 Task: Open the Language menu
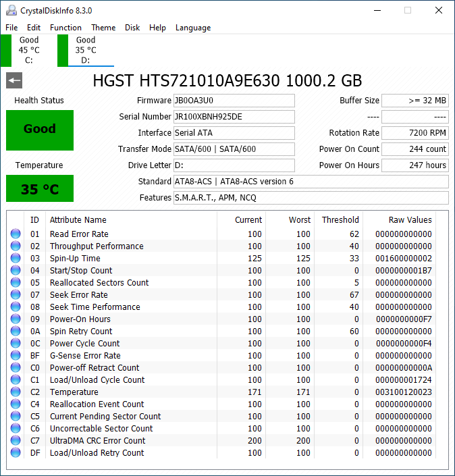tap(193, 28)
